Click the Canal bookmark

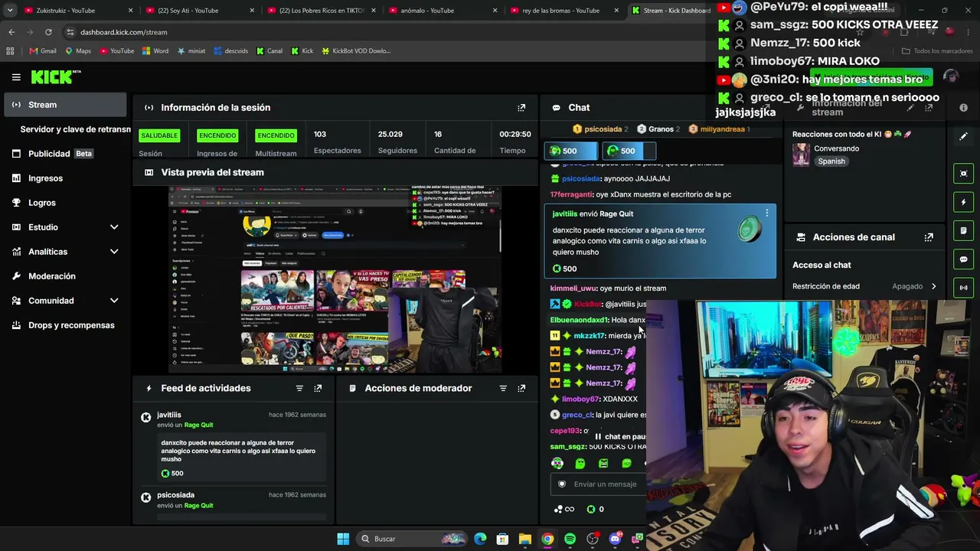(x=269, y=51)
